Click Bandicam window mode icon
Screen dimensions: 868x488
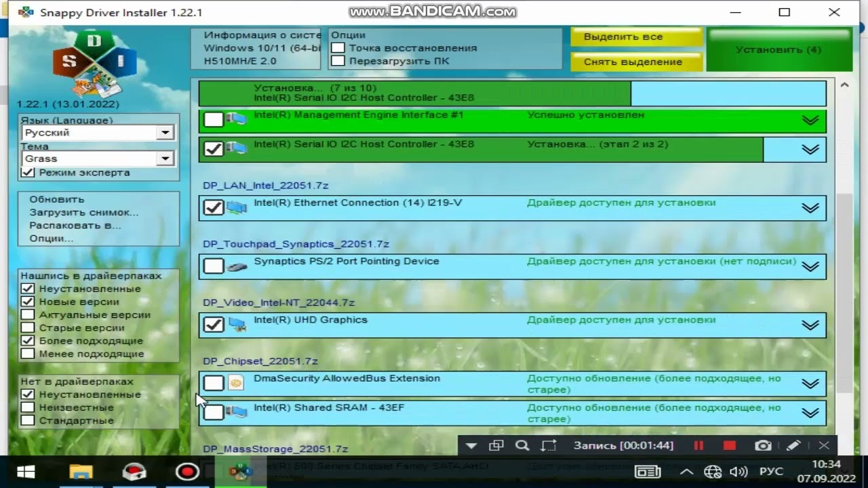496,445
